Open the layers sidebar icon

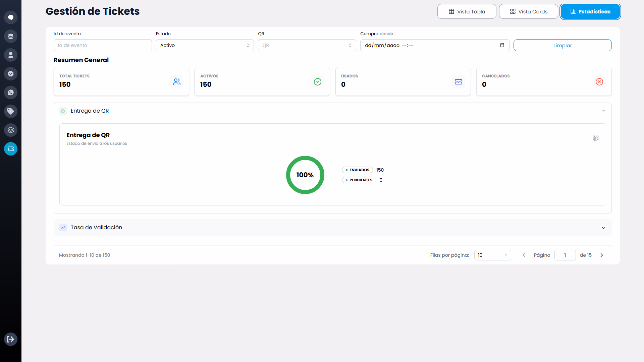(x=11, y=130)
